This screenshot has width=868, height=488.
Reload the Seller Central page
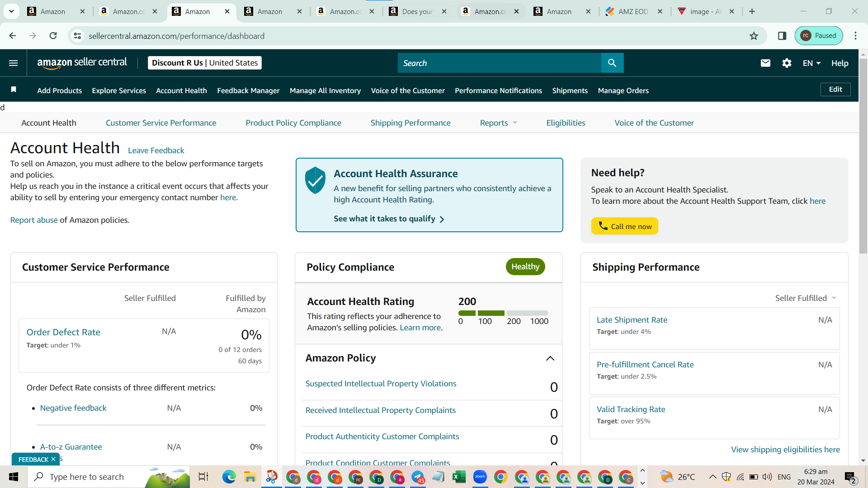(53, 36)
